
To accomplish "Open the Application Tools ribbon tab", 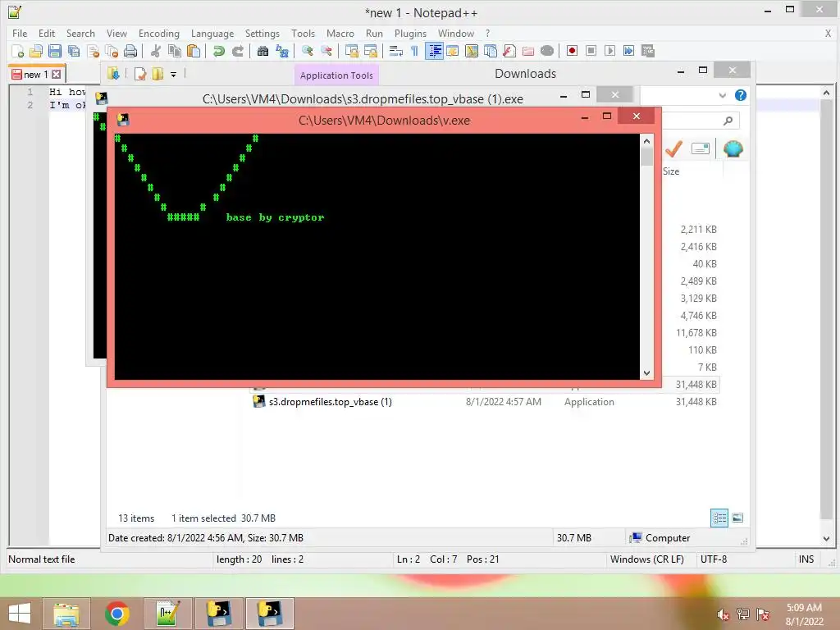I will pos(336,75).
